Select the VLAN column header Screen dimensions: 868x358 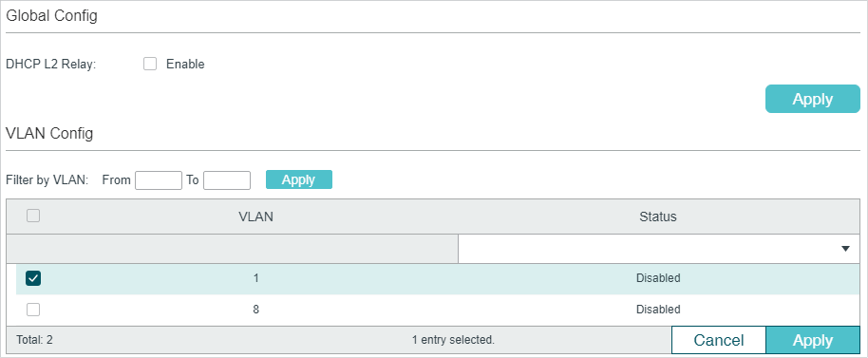click(255, 217)
